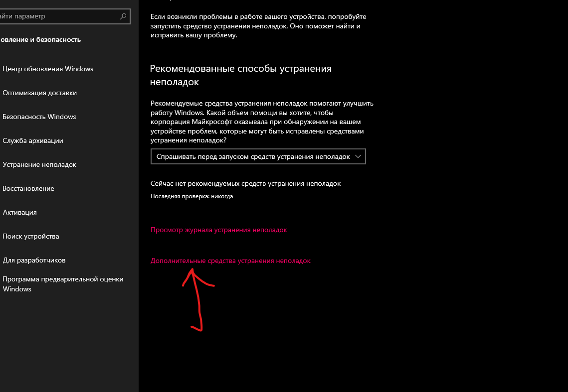Image resolution: width=568 pixels, height=392 pixels.
Task: Select Устранение неполадок sidebar item
Action: [39, 164]
